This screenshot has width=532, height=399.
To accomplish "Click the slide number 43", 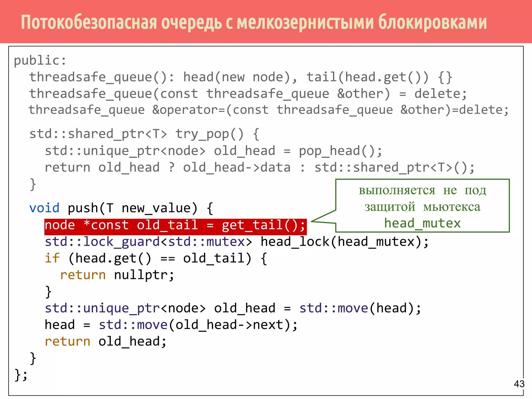I will click(519, 384).
